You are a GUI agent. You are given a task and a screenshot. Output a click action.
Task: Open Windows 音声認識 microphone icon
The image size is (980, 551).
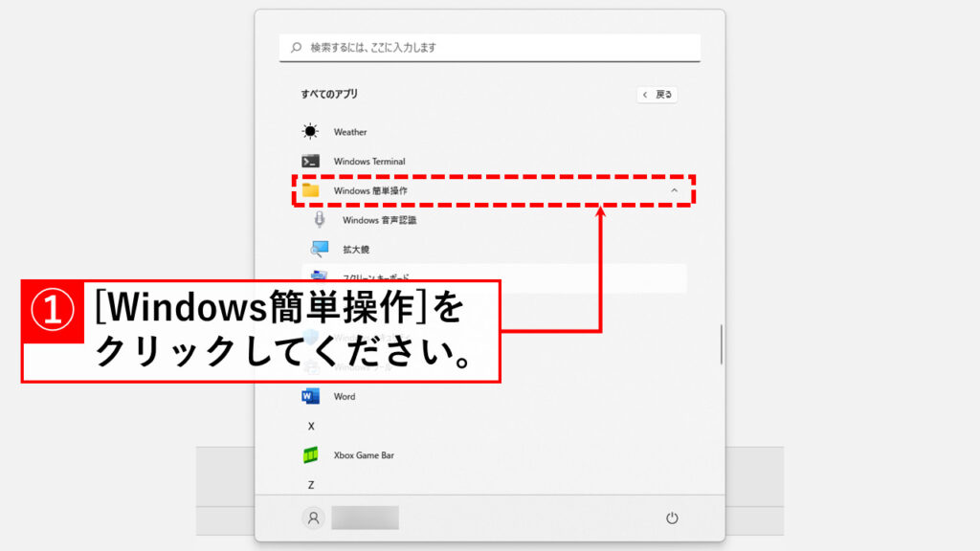click(320, 219)
